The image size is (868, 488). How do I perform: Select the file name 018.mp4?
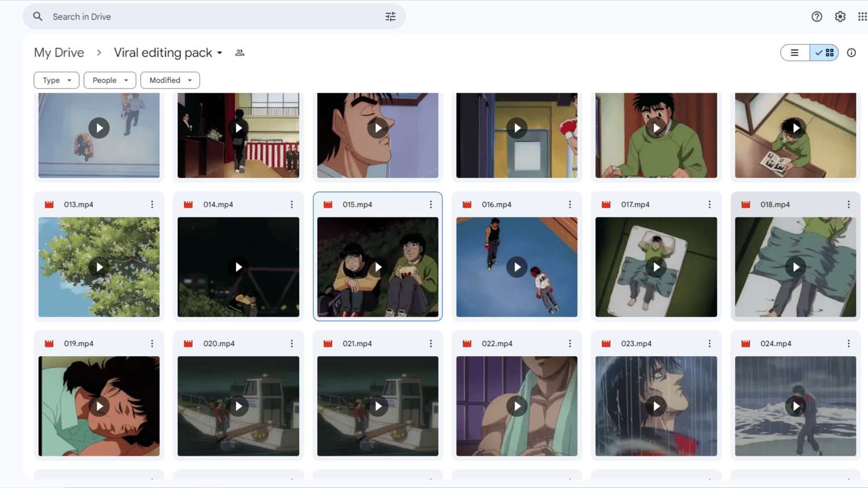click(x=775, y=204)
